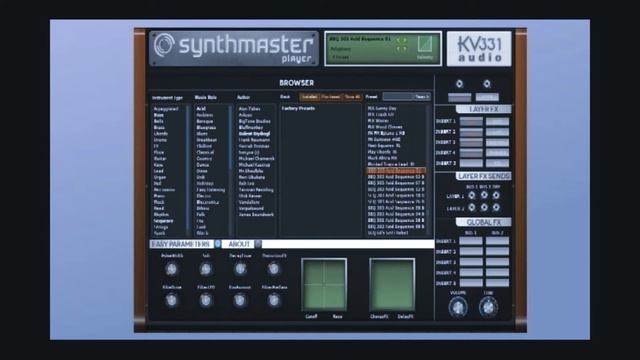Click the Cutoff/Reso XY pad
The height and width of the screenshot is (360, 640).
pos(324,284)
